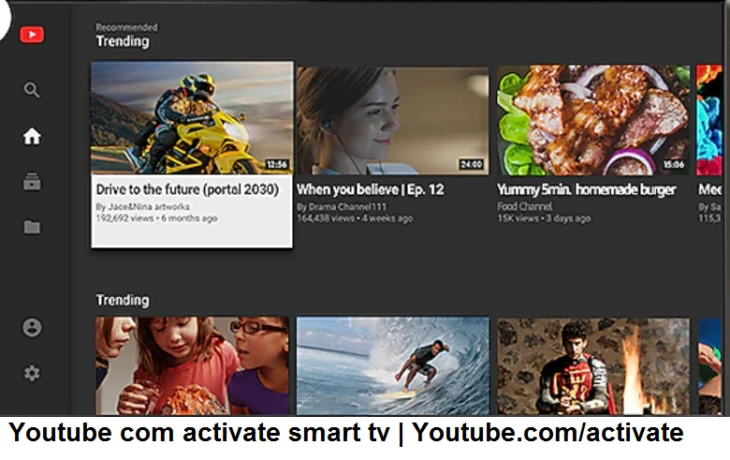Viewport: 730px width, 460px height.
Task: Open the Library folder icon
Action: pos(32,227)
